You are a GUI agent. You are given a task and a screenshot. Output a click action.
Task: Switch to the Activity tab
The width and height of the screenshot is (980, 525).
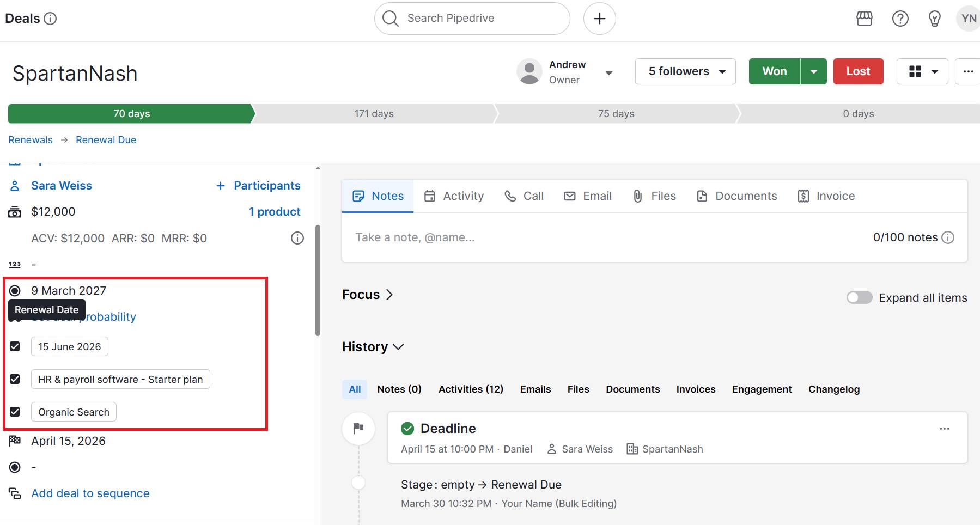coord(453,196)
